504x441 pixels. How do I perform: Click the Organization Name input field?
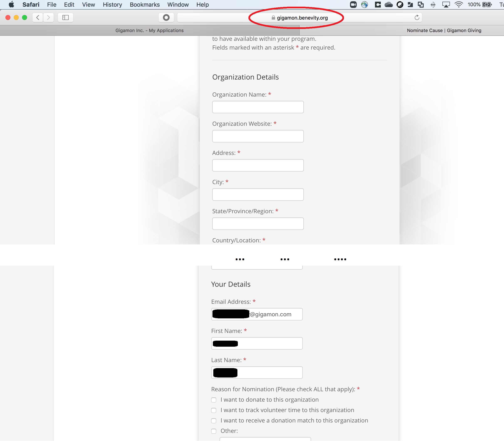click(258, 107)
